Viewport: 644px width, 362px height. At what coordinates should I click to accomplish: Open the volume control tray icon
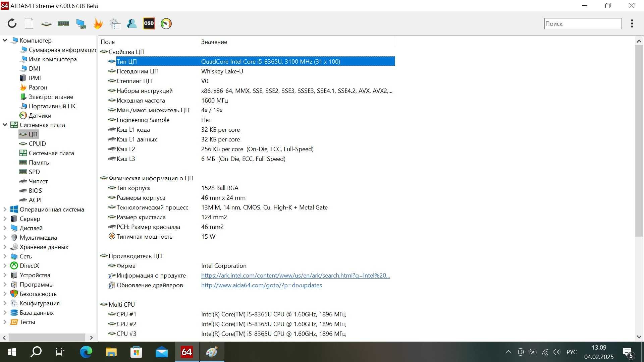pyautogui.click(x=556, y=352)
